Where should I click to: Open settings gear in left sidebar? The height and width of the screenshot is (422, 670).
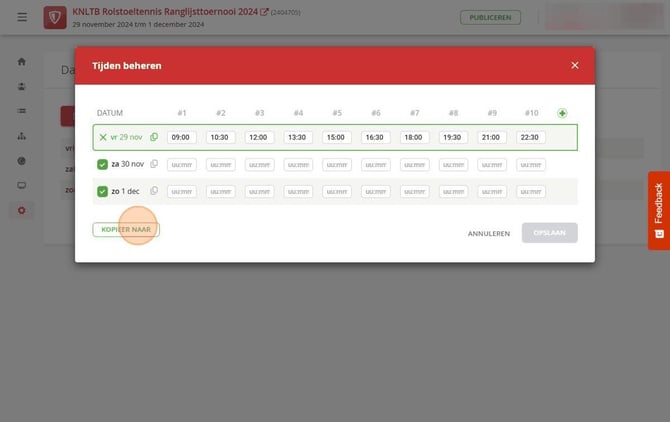pos(21,210)
